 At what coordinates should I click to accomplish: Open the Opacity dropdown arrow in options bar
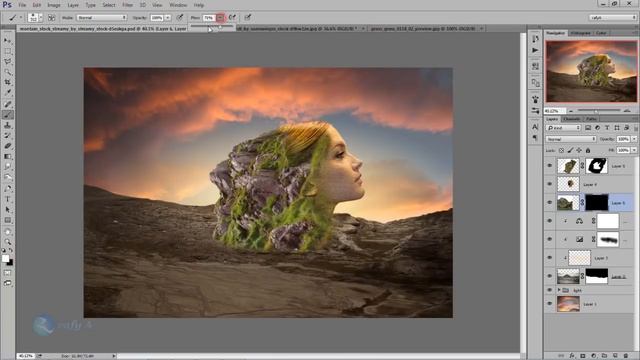pyautogui.click(x=168, y=18)
